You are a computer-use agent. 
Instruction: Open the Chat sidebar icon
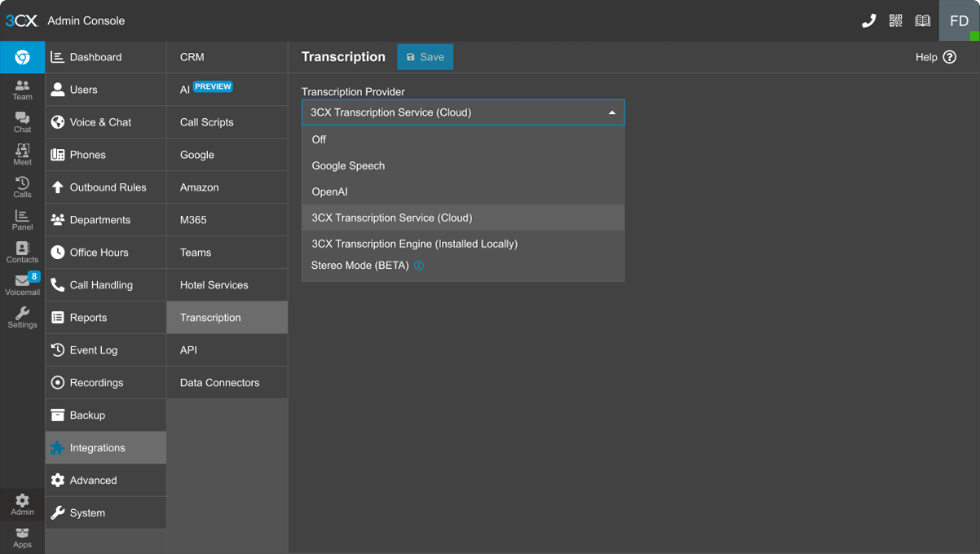click(x=22, y=122)
